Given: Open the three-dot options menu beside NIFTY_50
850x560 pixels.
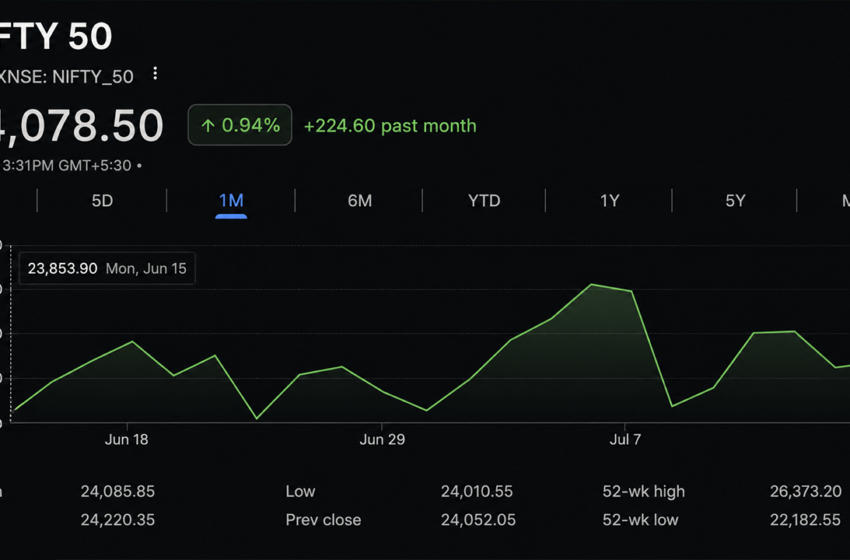Looking at the screenshot, I should (155, 73).
